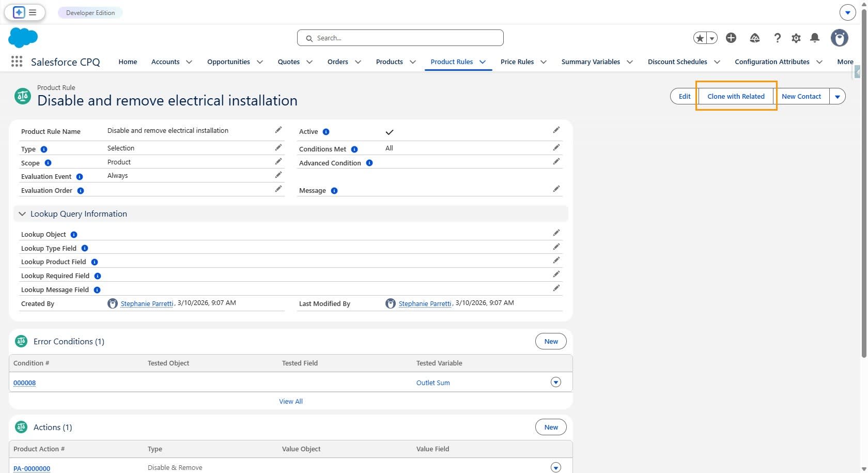Open more actions dropdown beside New Contact
This screenshot has width=868, height=473.
(x=838, y=97)
